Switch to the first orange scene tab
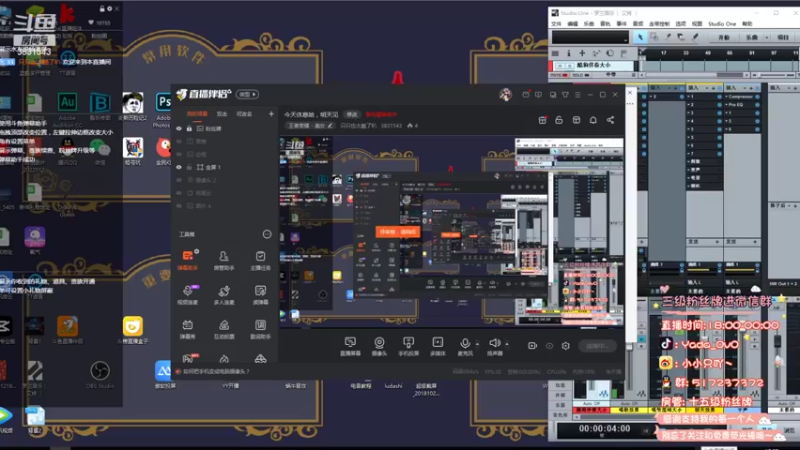This screenshot has width=800, height=450. 197,114
